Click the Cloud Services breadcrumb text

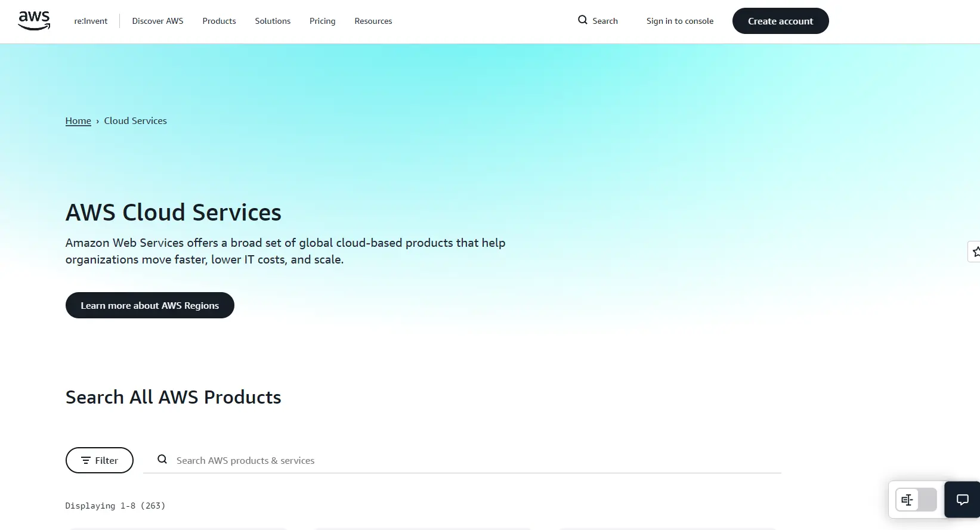click(135, 121)
